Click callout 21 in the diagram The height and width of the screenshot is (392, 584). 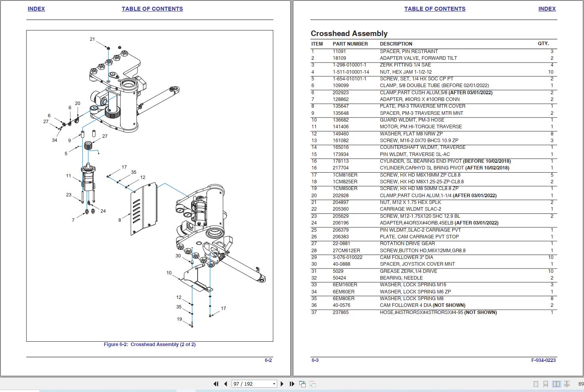(x=92, y=39)
